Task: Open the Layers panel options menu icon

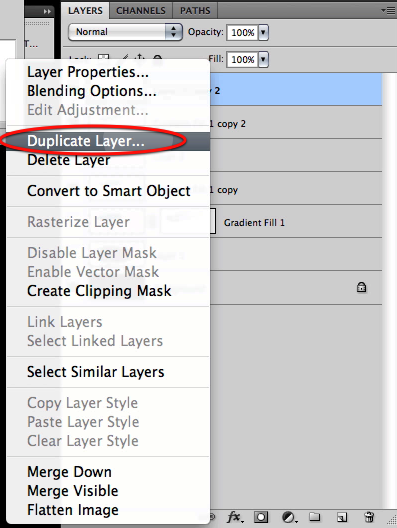Action: click(388, 11)
